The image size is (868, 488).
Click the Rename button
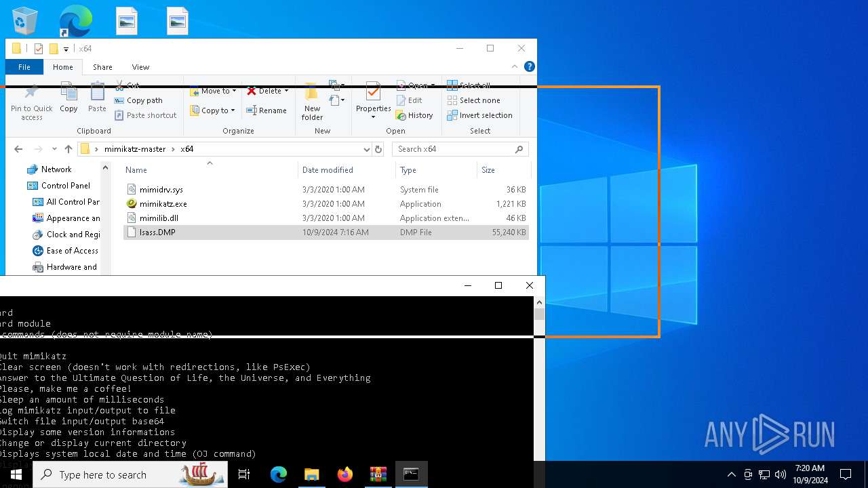tap(267, 110)
